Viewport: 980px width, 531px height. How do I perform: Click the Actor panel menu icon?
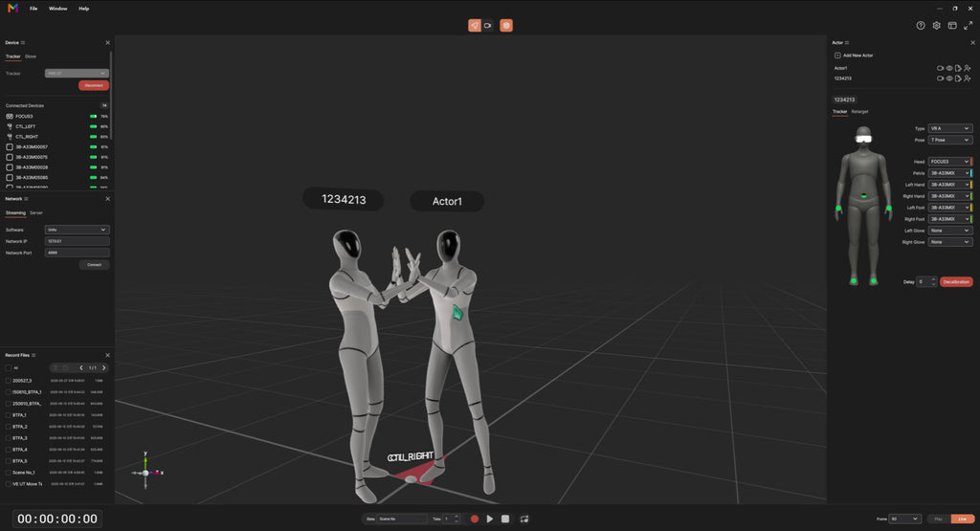coord(847,42)
